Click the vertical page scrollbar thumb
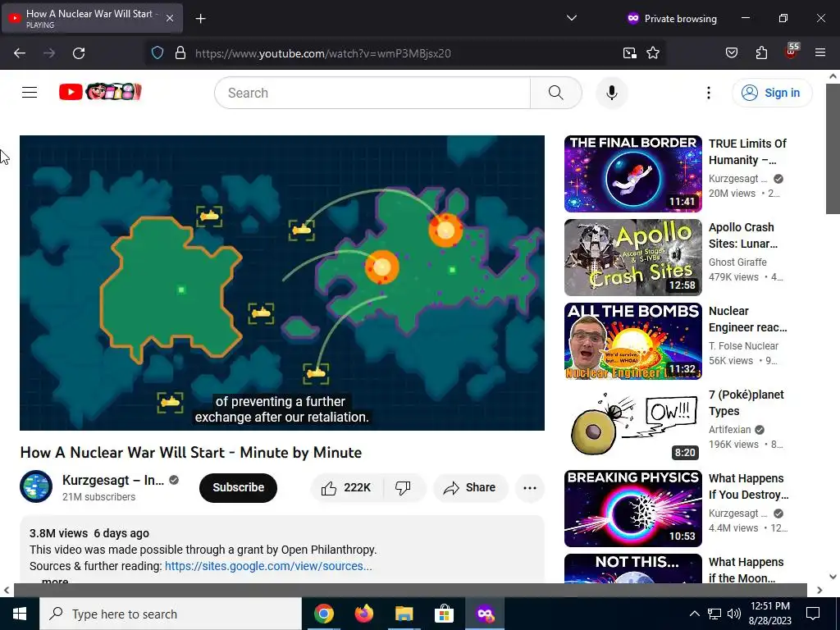840x630 pixels. click(x=833, y=149)
